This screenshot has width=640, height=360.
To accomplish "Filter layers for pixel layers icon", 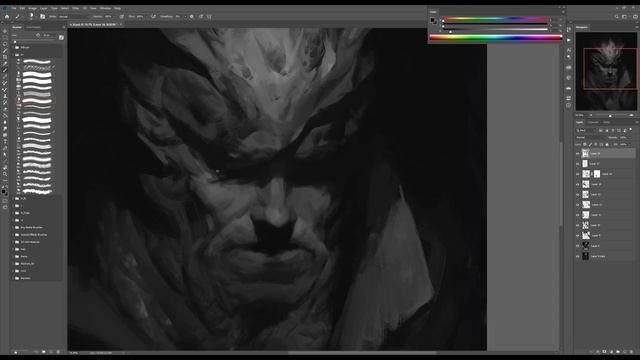I will 601,130.
